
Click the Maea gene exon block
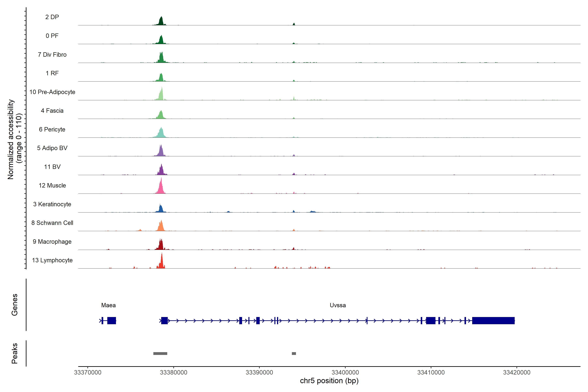point(112,320)
